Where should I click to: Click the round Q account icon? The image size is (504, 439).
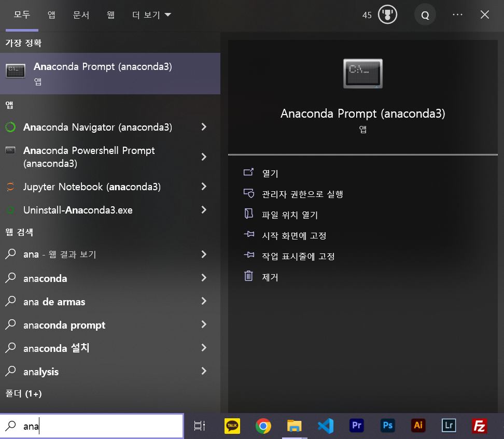pyautogui.click(x=425, y=15)
